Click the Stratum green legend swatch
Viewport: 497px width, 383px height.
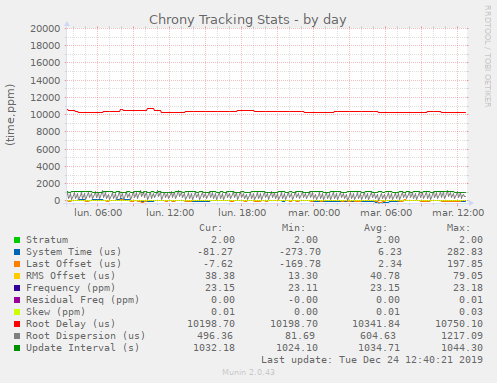17,240
